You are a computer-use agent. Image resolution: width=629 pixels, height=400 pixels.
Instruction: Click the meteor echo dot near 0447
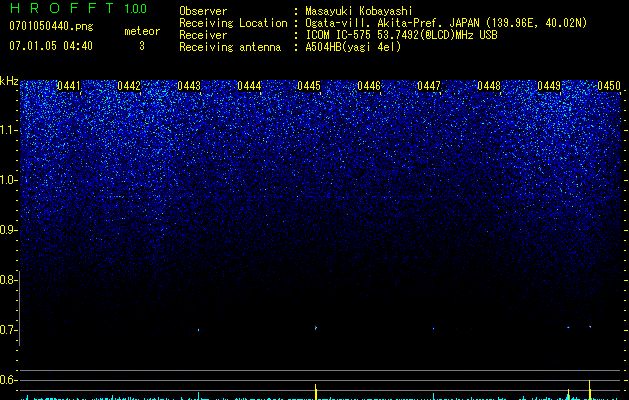tap(433, 329)
